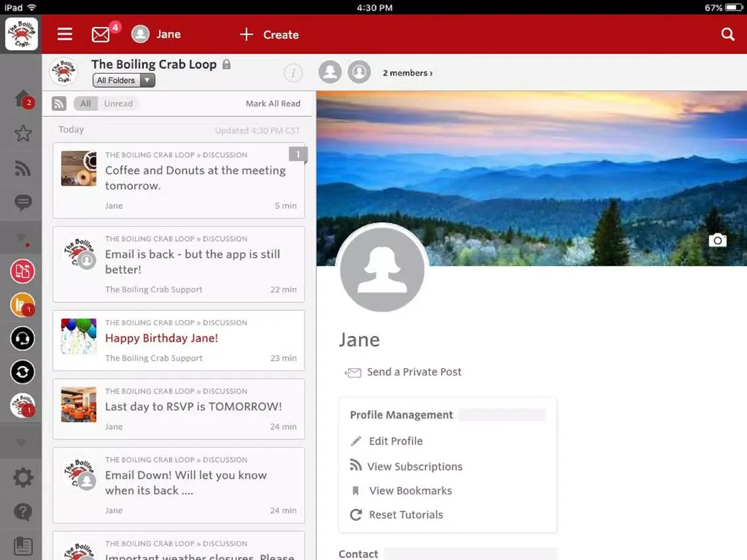Open the Create menu
Image resolution: width=747 pixels, height=560 pixels.
click(x=269, y=34)
